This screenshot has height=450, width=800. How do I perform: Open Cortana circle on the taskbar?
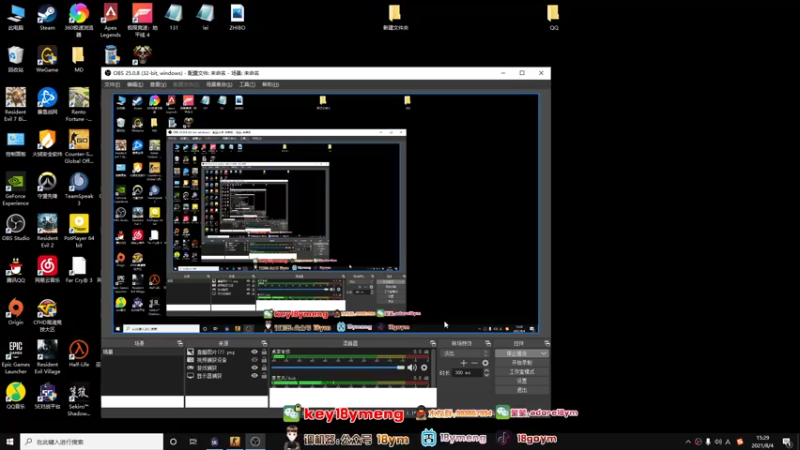click(173, 441)
